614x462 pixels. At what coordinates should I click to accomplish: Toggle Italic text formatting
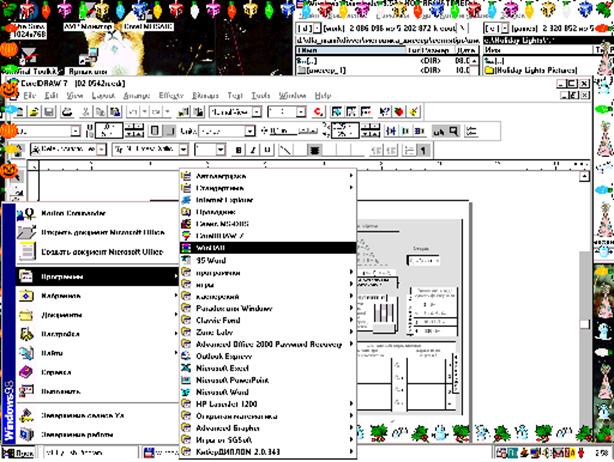point(253,150)
